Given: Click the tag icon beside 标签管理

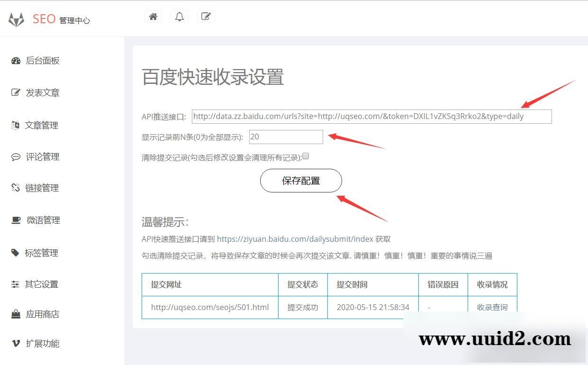Looking at the screenshot, I should pyautogui.click(x=15, y=253).
